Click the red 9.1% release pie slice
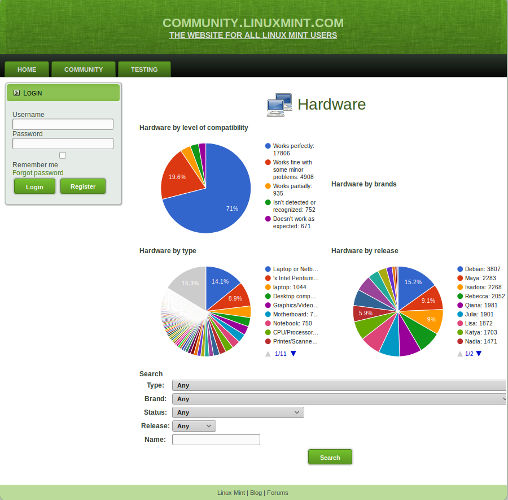The width and height of the screenshot is (508, 500). pos(427,300)
